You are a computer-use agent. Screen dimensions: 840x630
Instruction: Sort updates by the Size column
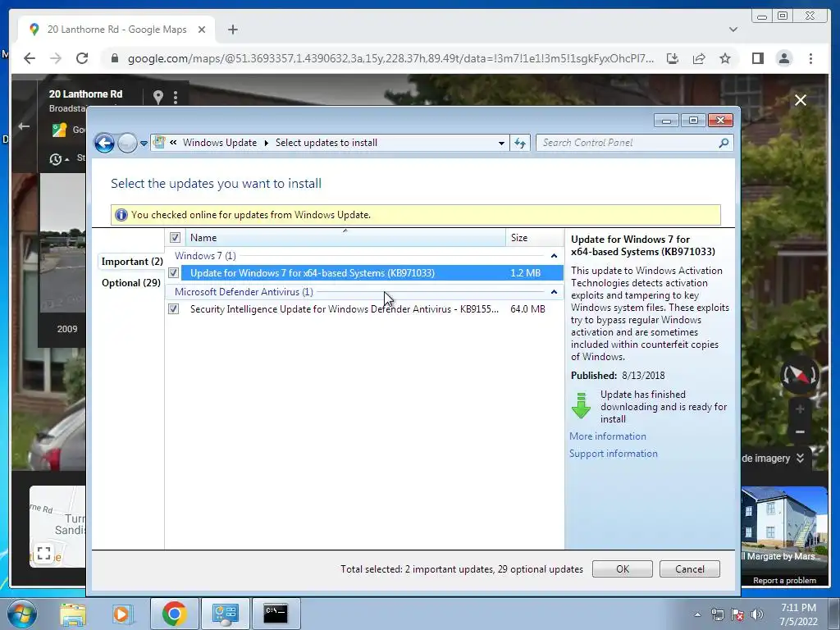tap(534, 237)
